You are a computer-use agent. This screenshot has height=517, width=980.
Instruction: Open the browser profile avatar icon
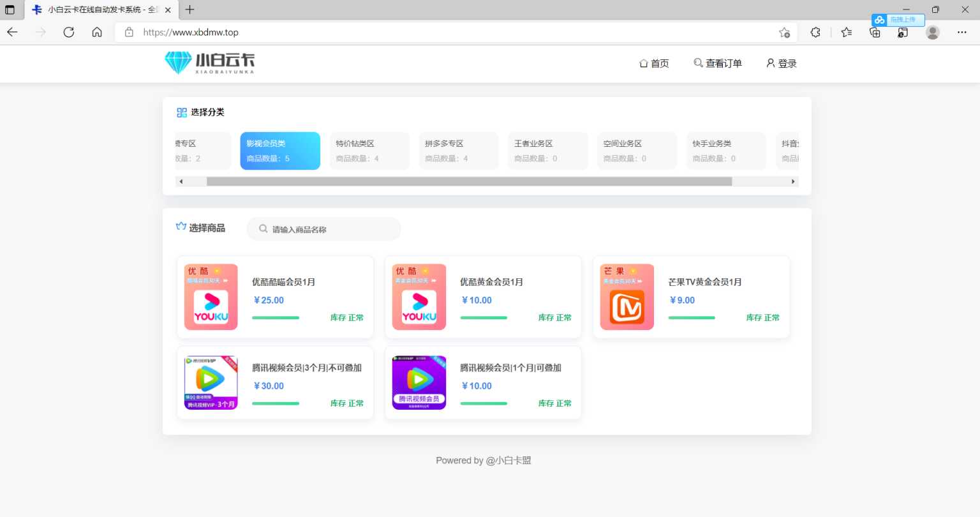coord(932,32)
